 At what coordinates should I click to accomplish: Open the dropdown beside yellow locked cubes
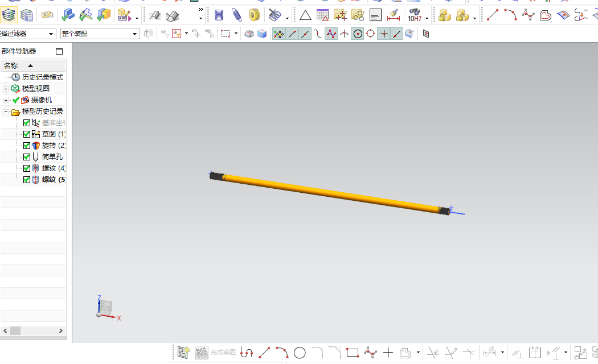coord(474,18)
